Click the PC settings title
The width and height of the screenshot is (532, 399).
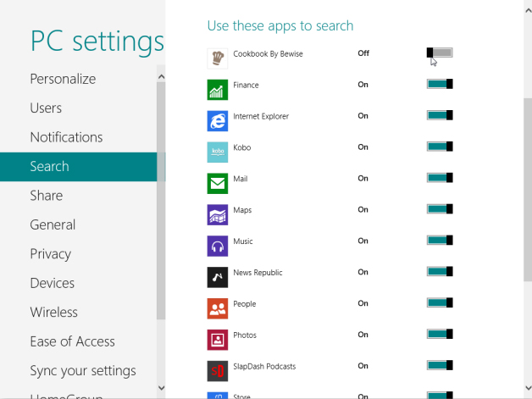[x=97, y=42]
